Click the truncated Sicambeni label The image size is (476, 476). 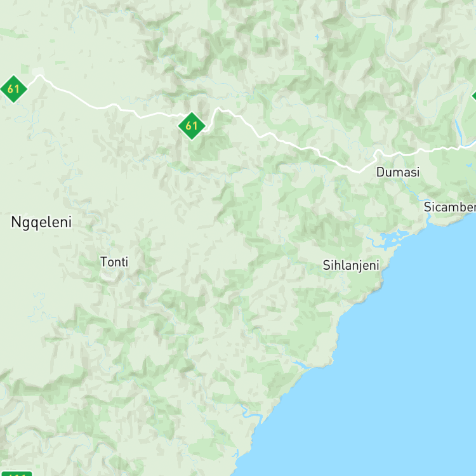(450, 207)
